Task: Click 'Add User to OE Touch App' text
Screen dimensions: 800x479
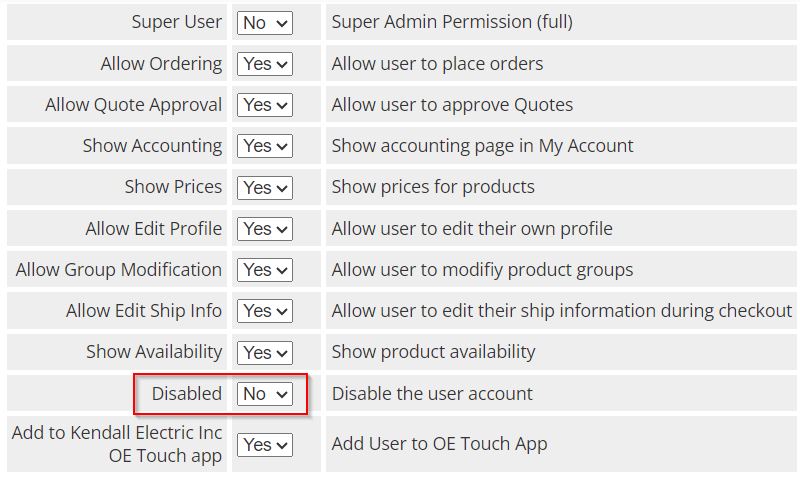Action: tap(439, 444)
